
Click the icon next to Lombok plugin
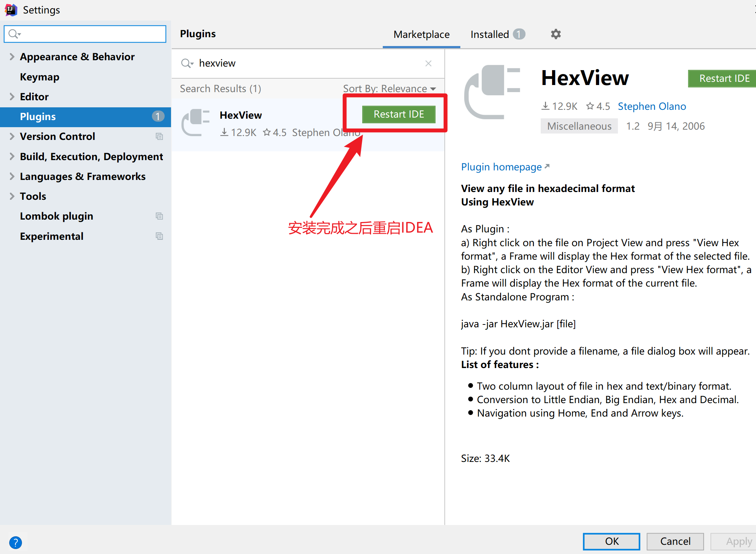tap(159, 216)
